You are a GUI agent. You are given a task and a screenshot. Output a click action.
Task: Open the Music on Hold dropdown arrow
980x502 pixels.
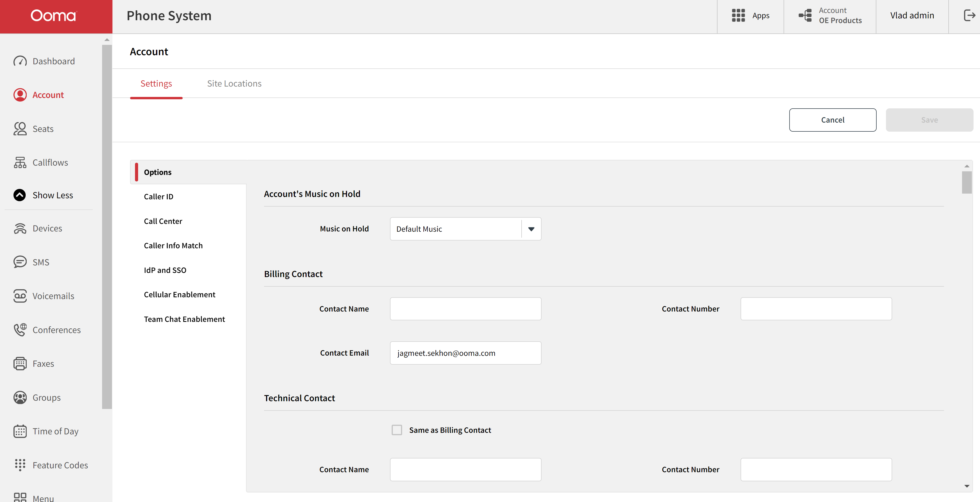tap(531, 229)
